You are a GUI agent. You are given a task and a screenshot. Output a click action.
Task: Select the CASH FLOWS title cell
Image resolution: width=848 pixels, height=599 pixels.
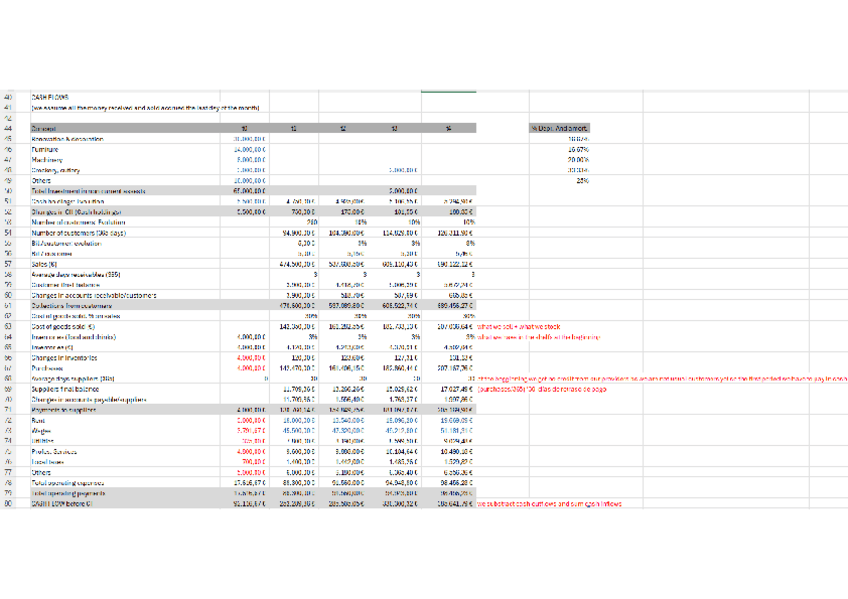pyautogui.click(x=51, y=97)
